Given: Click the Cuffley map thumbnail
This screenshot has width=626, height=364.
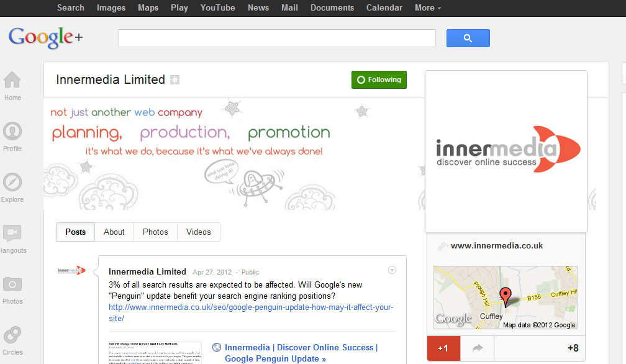Looking at the screenshot, I should tap(506, 298).
